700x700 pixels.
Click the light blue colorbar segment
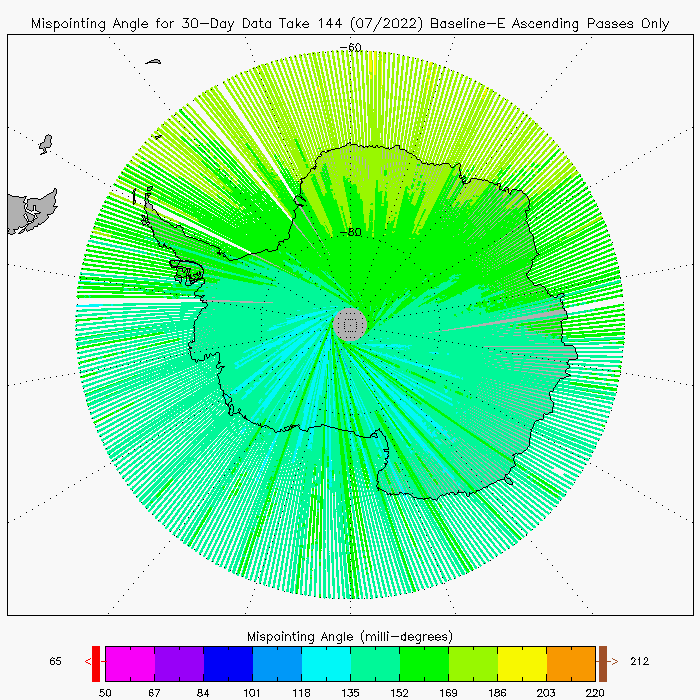tap(277, 663)
